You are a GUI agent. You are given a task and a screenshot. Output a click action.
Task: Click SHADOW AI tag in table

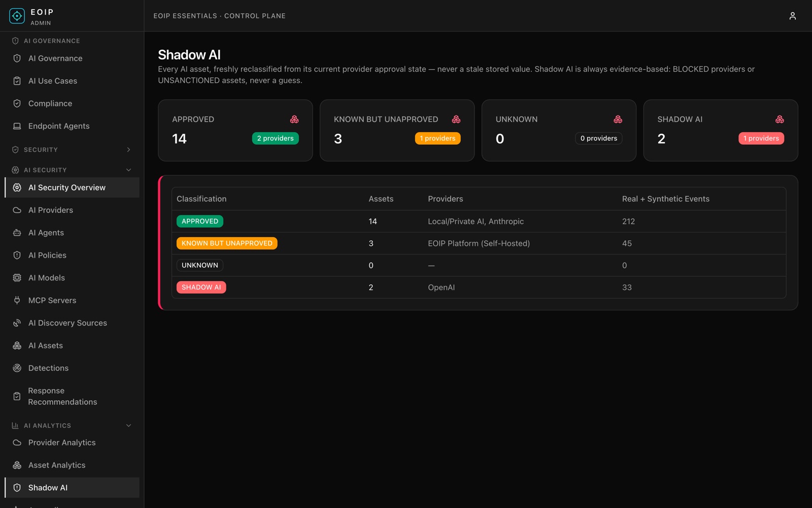tap(201, 288)
